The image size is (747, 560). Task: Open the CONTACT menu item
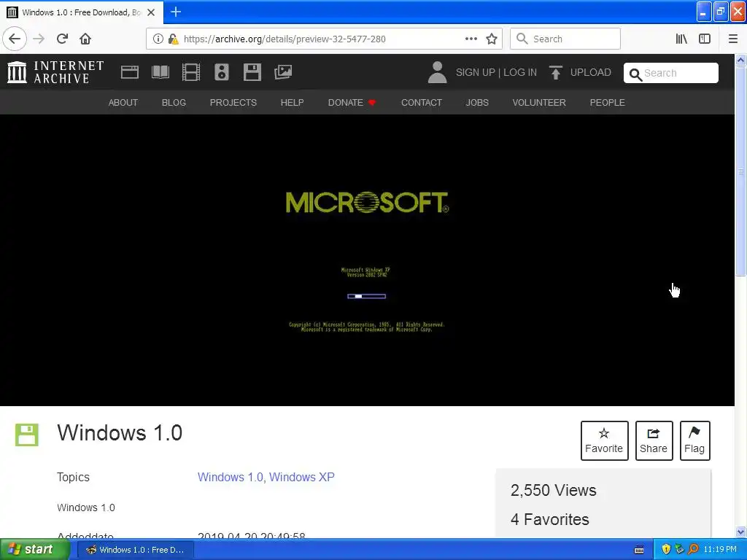coord(421,102)
